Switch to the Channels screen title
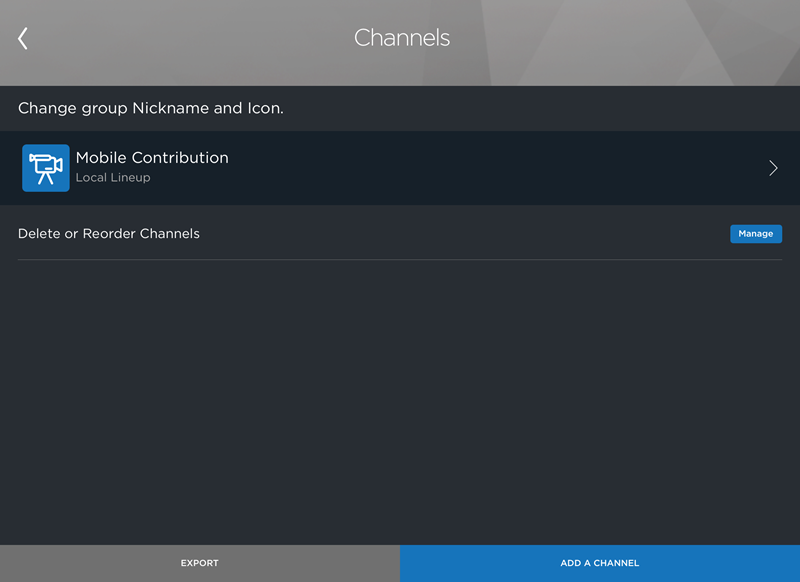The height and width of the screenshot is (582, 800). 402,38
